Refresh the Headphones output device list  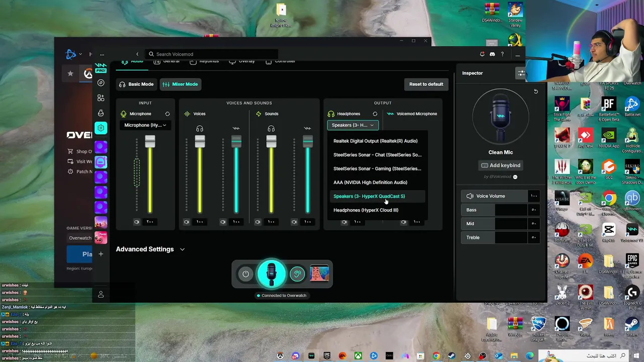click(x=375, y=114)
